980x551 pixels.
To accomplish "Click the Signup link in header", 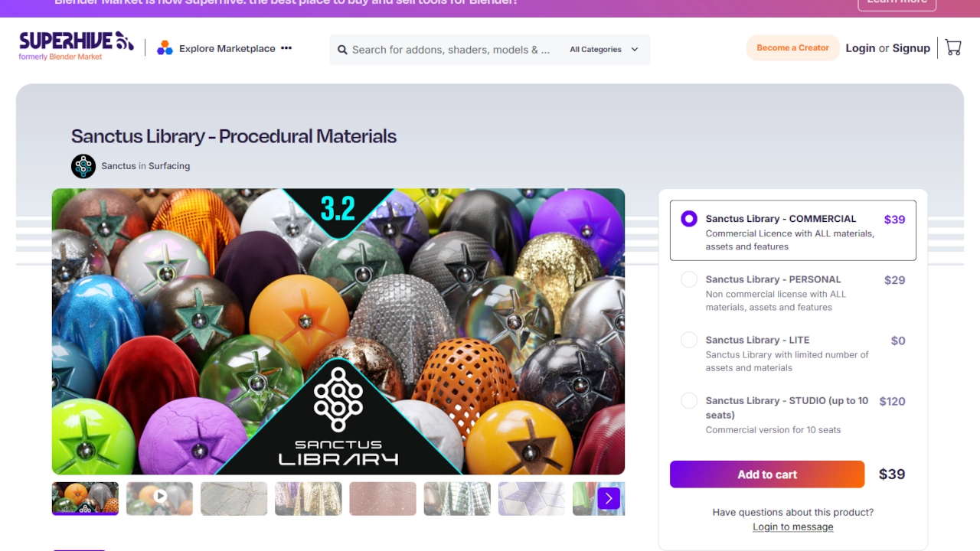I will [911, 47].
